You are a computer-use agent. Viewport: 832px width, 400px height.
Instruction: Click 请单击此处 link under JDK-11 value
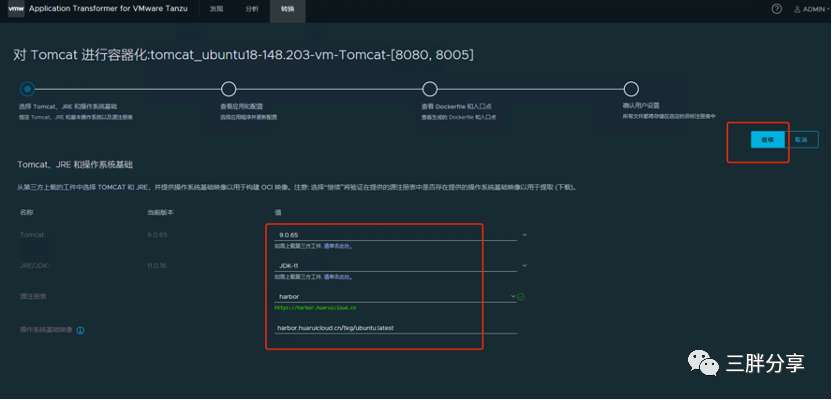click(x=338, y=277)
